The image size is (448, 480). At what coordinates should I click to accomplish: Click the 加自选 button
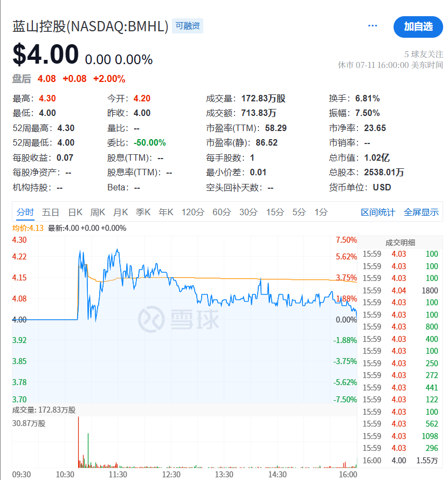[418, 27]
